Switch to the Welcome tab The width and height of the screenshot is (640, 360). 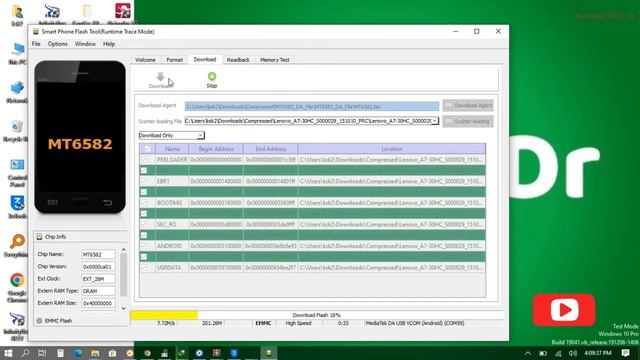(x=145, y=60)
